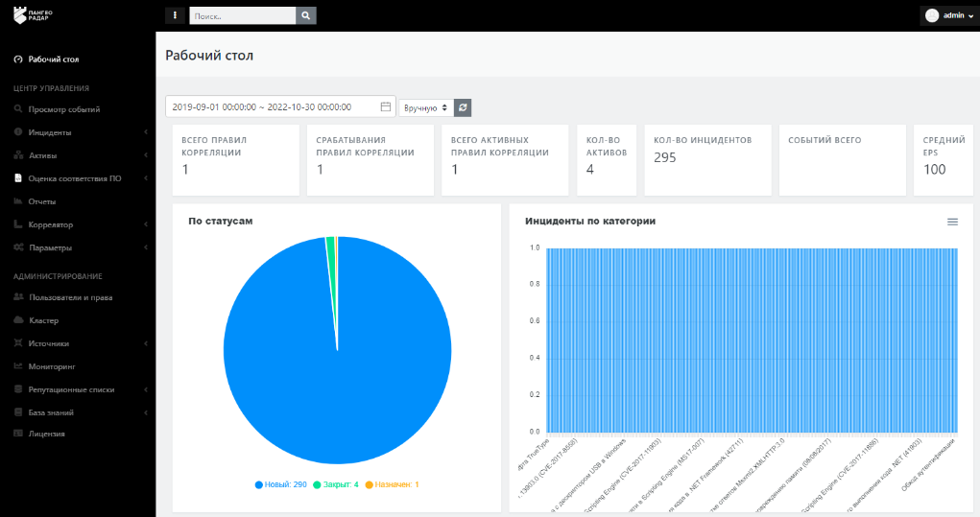Click the Средний EPS 100 card
Viewport: 980px width, 517px height.
pyautogui.click(x=944, y=160)
